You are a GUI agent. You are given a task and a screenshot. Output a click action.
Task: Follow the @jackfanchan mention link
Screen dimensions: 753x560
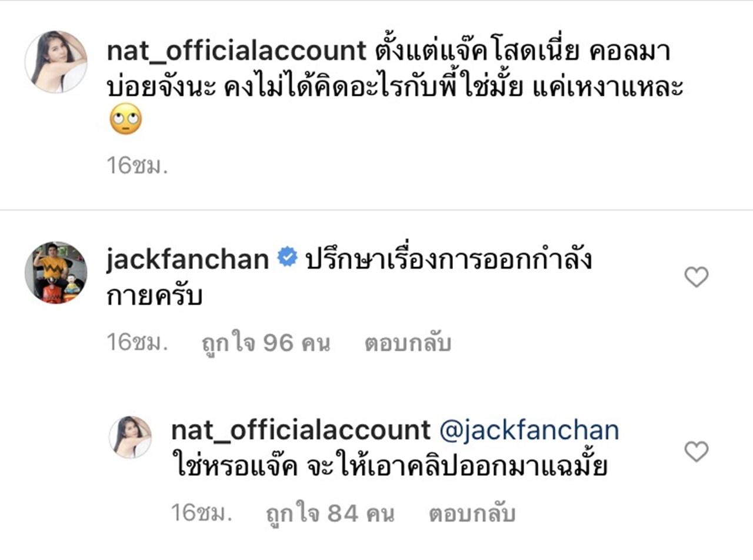[529, 431]
